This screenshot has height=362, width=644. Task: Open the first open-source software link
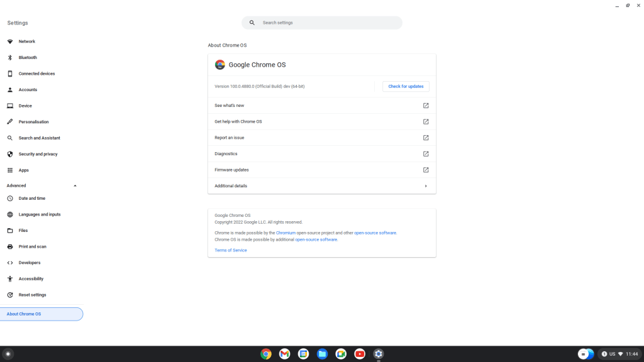[x=375, y=233]
